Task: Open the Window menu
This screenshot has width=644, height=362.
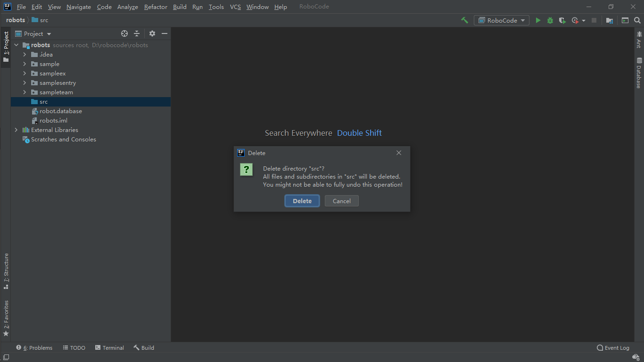Action: (257, 7)
